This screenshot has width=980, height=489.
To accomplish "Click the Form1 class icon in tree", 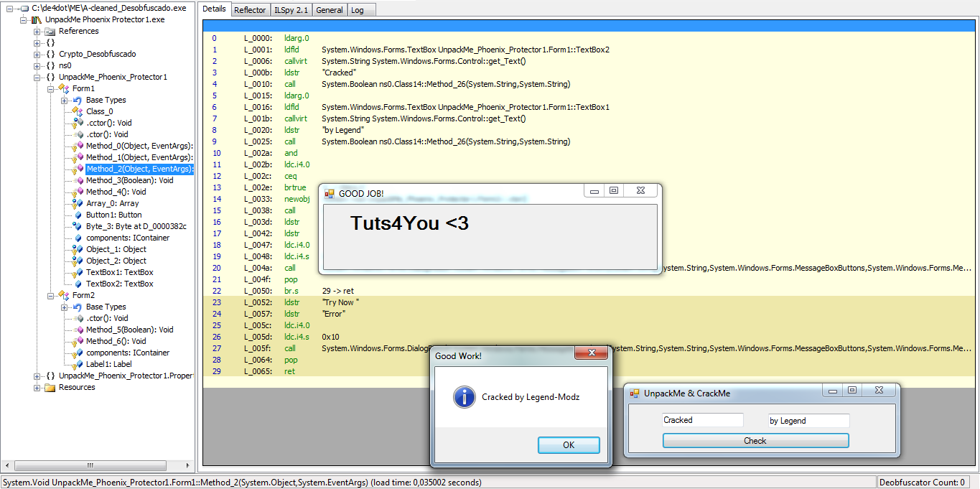I will 63,88.
